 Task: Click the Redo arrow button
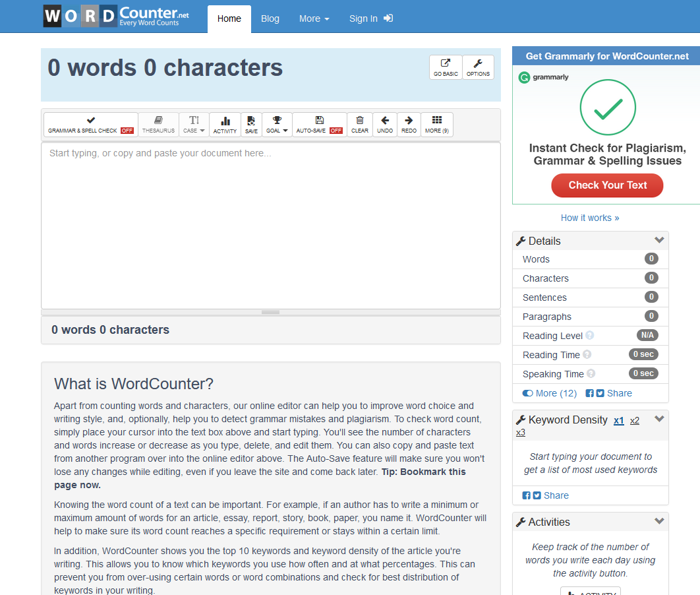click(x=409, y=125)
